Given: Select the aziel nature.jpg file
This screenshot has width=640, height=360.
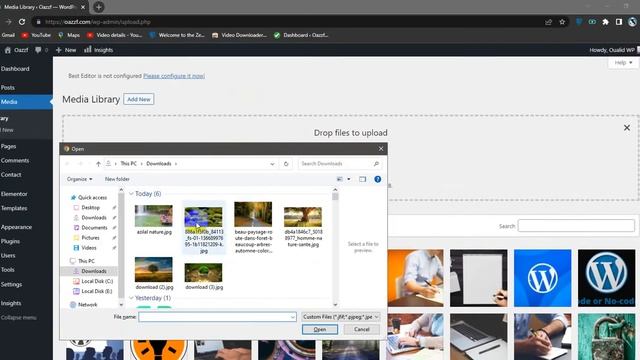Looking at the screenshot, I should (x=154, y=220).
